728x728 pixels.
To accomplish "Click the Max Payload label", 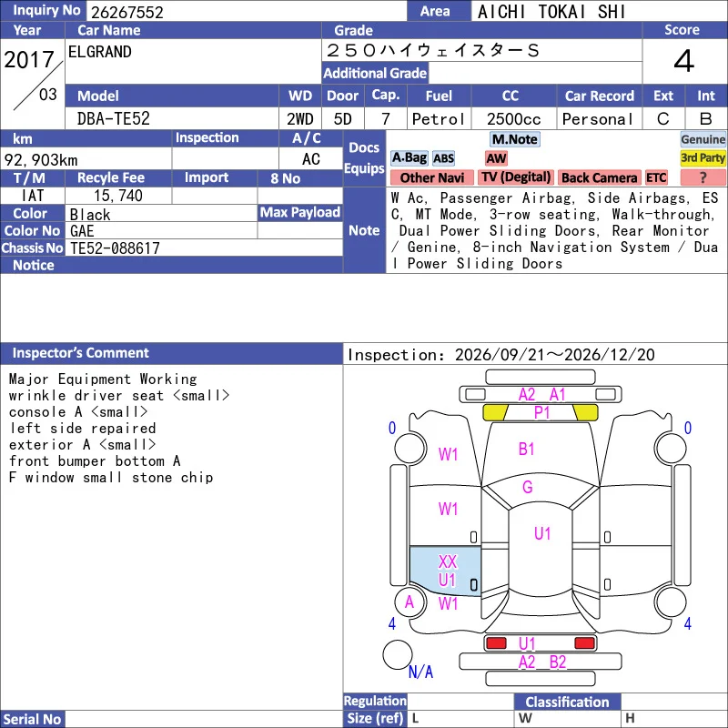I will click(300, 212).
